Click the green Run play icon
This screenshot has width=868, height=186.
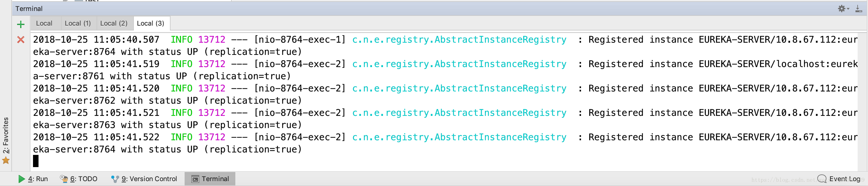22,179
